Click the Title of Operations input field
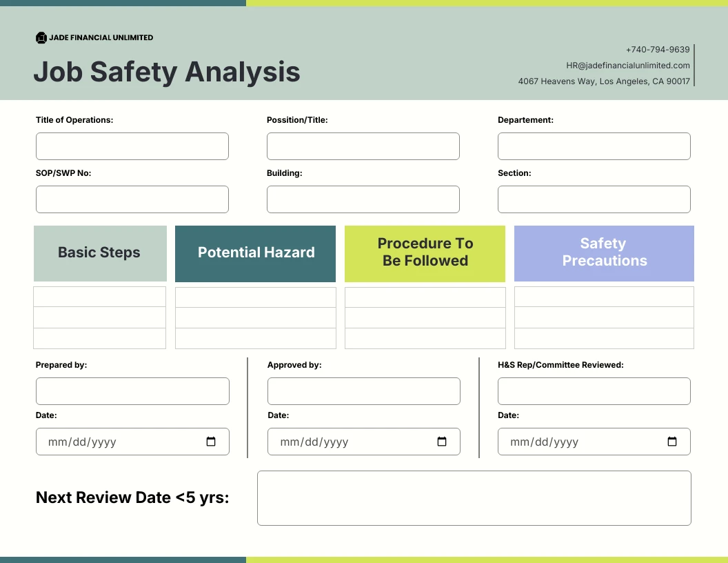The width and height of the screenshot is (728, 563). (132, 146)
